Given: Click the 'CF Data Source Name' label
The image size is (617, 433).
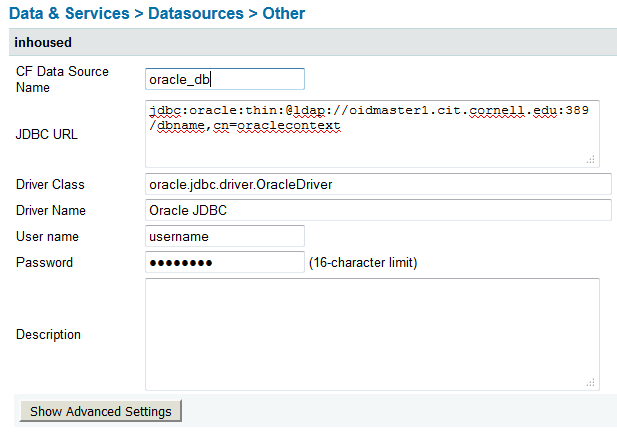Looking at the screenshot, I should point(62,79).
